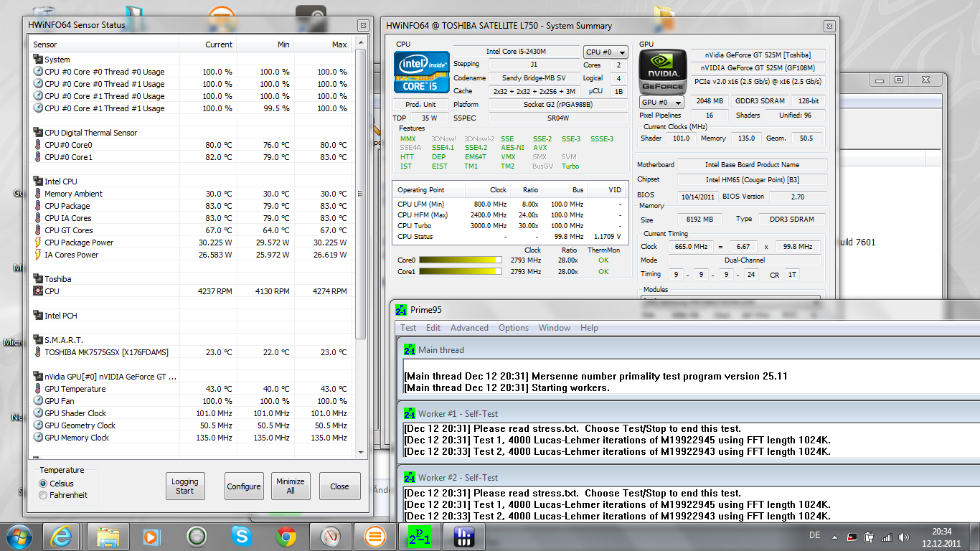Click the Worker #1 Self-Test window icon
The width and height of the screenshot is (980, 551).
click(409, 413)
